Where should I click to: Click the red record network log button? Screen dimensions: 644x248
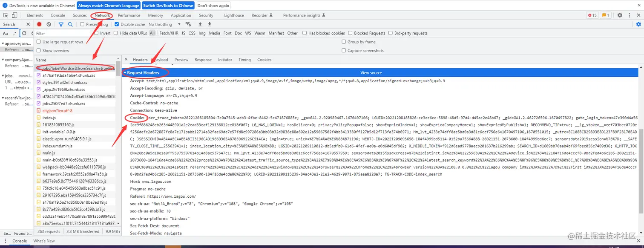coord(39,24)
